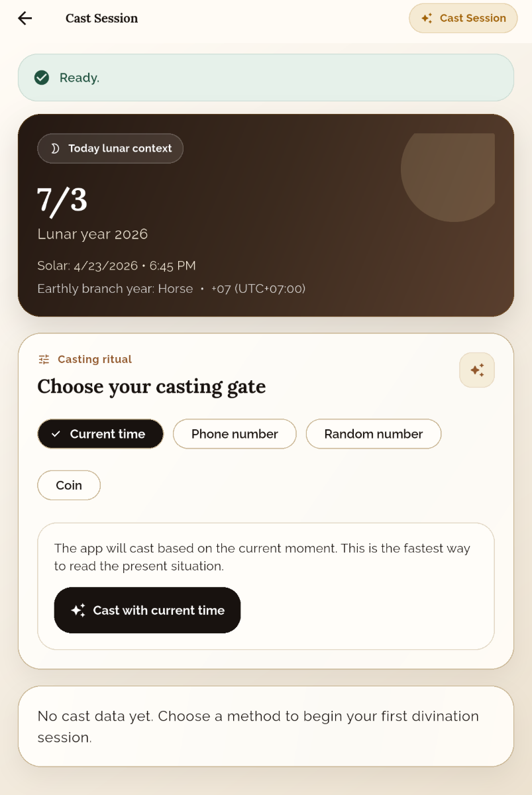
Task: Tap the square sparkle button in casting card
Action: (x=477, y=370)
